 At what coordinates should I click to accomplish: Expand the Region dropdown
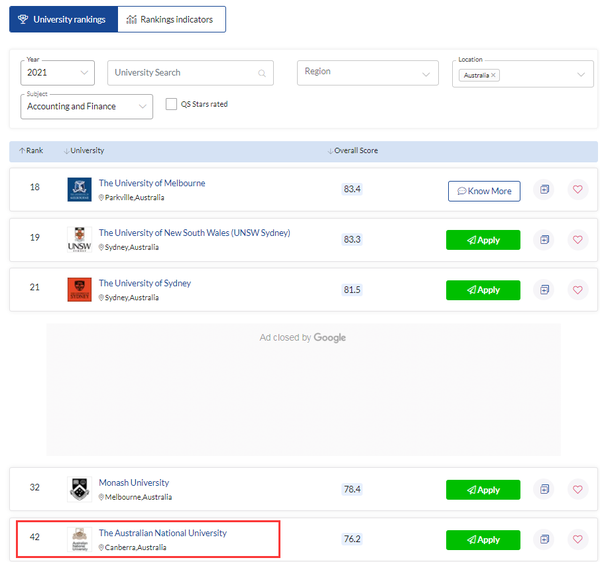click(368, 73)
